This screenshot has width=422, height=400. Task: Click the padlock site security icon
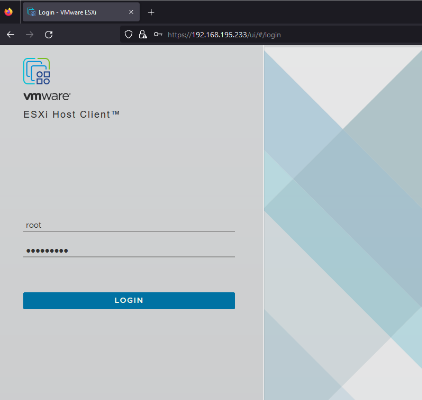[x=143, y=34]
